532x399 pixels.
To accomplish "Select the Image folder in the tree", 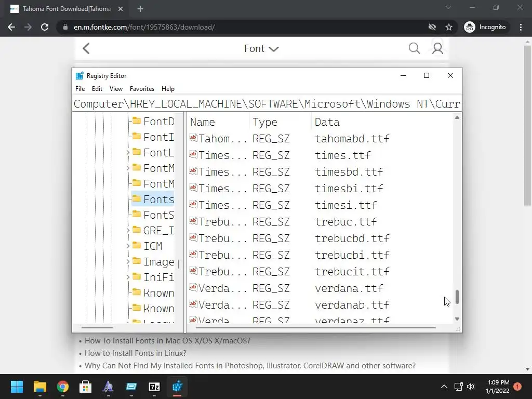I will pyautogui.click(x=158, y=262).
